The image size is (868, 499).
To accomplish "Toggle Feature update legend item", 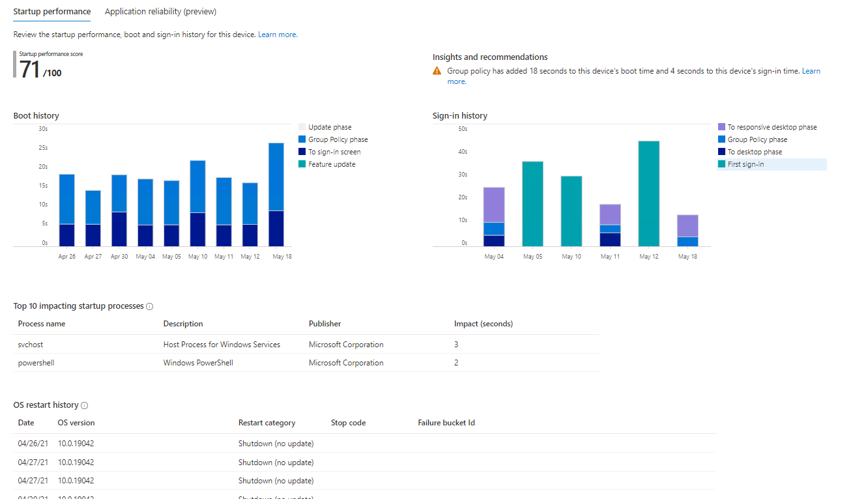I will tap(332, 164).
